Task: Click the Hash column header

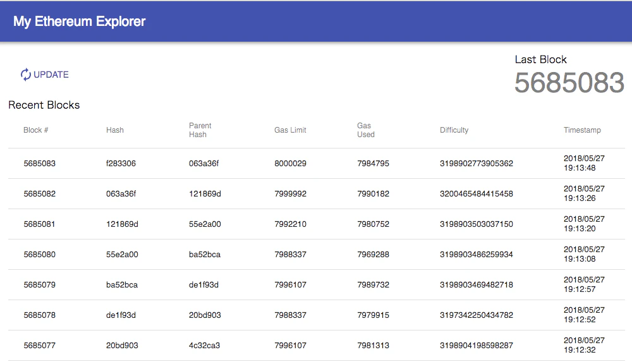Action: point(115,130)
